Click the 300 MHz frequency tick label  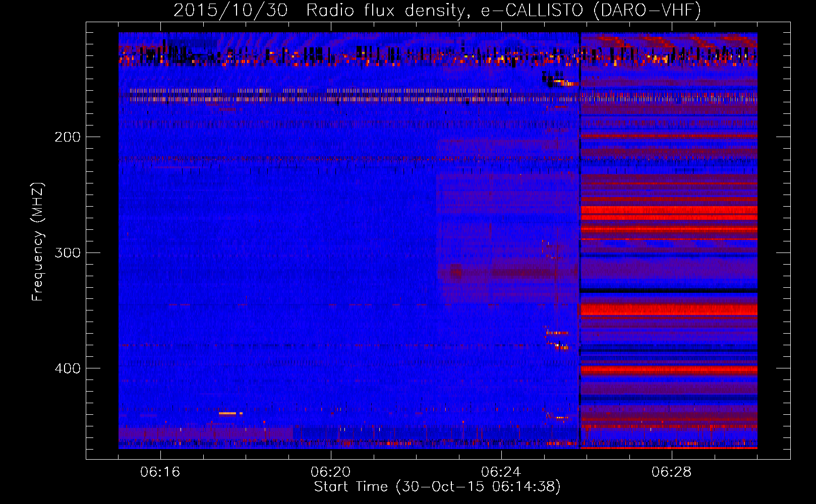click(68, 253)
